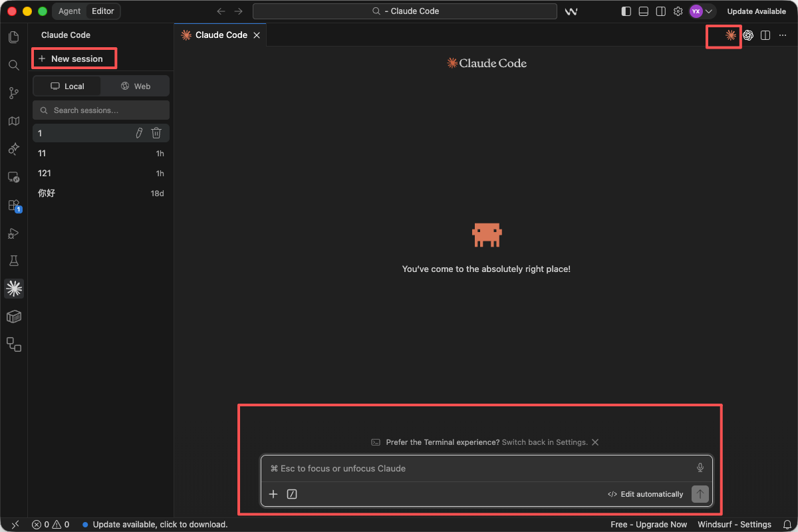Open session named 1
The width and height of the screenshot is (798, 532).
click(x=101, y=133)
